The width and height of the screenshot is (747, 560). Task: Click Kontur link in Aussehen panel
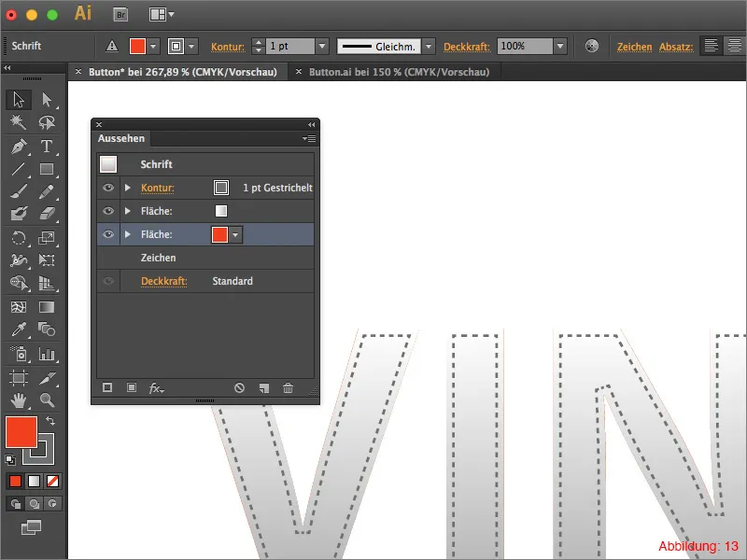pyautogui.click(x=158, y=188)
